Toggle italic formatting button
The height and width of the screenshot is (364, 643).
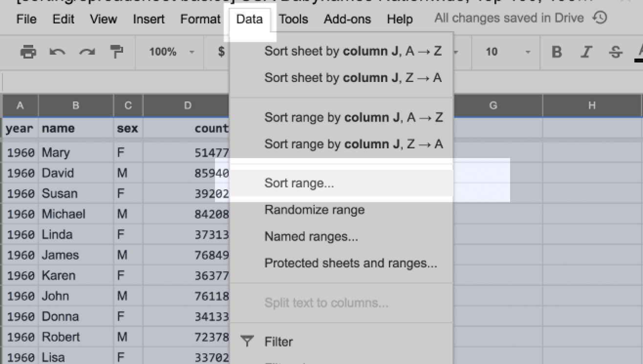(x=586, y=52)
